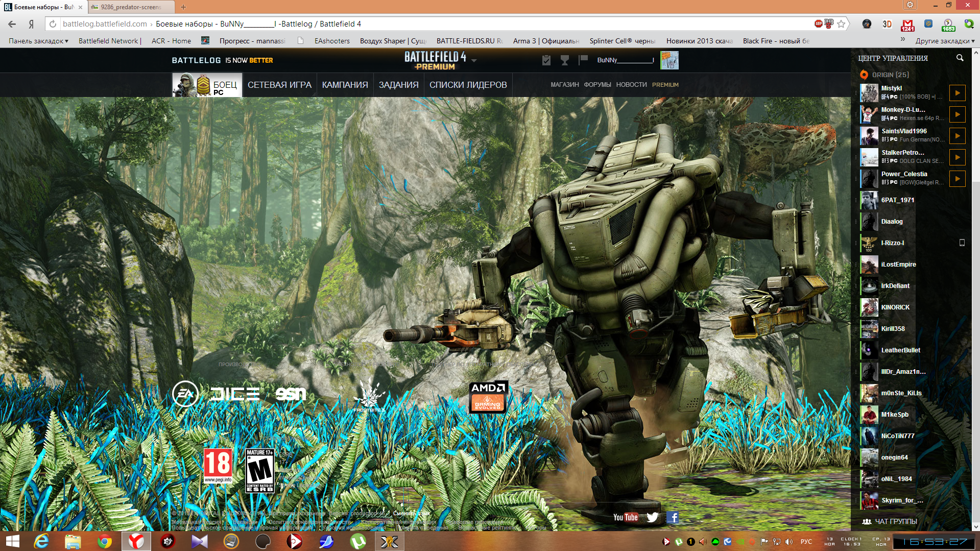Click the trophy awards icon in header
Screen dimensions: 980x551
[x=565, y=60]
